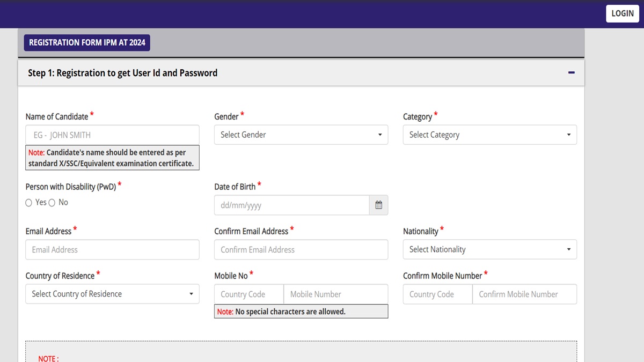Image resolution: width=644 pixels, height=362 pixels.
Task: Click the Gender label
Action: (226, 116)
